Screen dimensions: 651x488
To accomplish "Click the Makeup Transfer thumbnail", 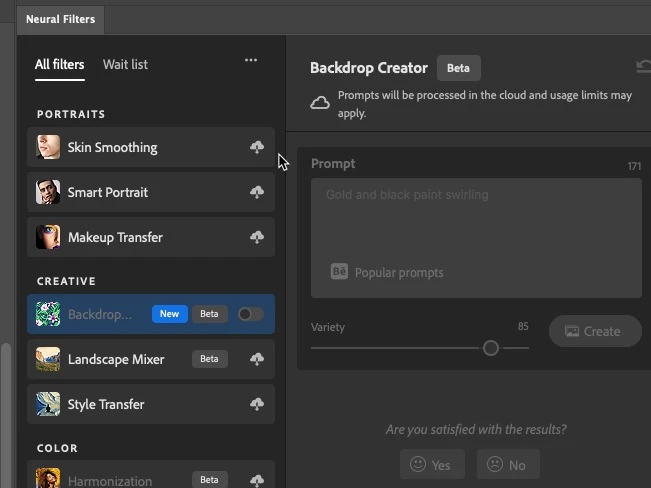I will click(x=48, y=237).
